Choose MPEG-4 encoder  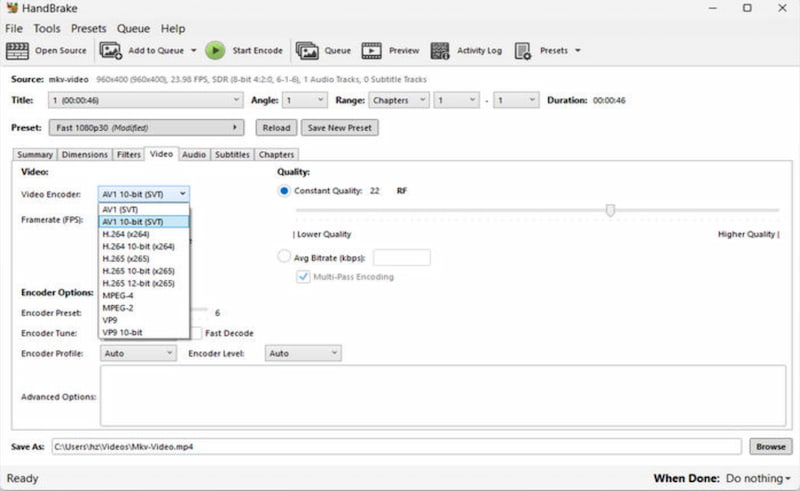143,296
